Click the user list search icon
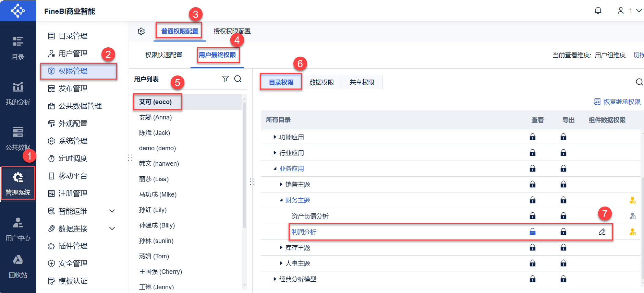 coord(238,79)
